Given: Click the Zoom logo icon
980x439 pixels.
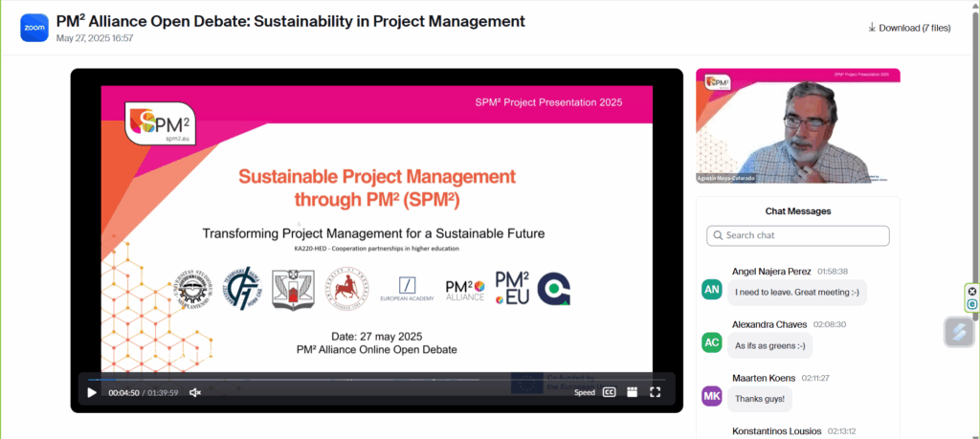Looking at the screenshot, I should click(34, 28).
